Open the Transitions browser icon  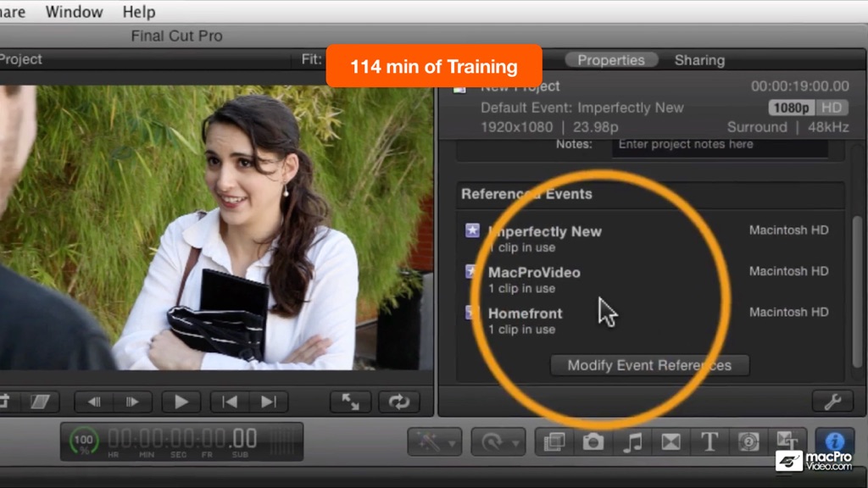(x=671, y=442)
